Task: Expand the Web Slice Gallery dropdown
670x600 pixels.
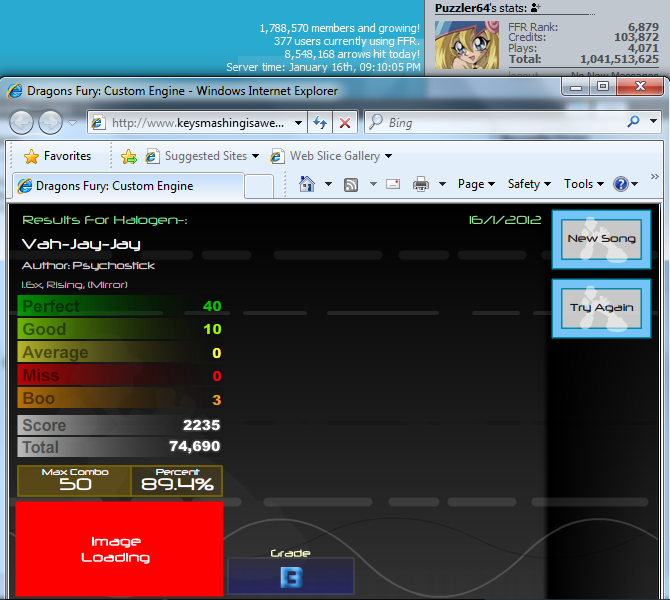Action: coord(388,156)
